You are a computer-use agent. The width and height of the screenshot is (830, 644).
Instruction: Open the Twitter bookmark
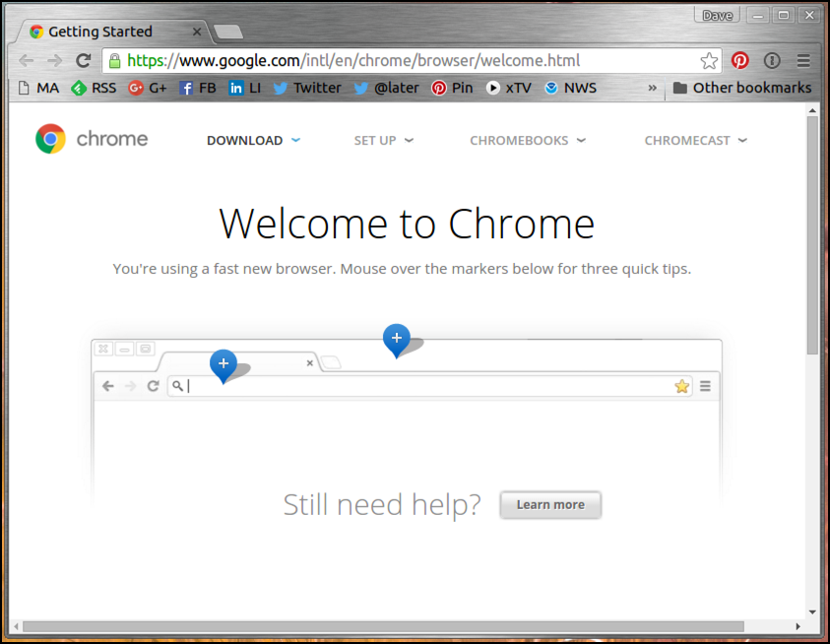click(x=307, y=88)
